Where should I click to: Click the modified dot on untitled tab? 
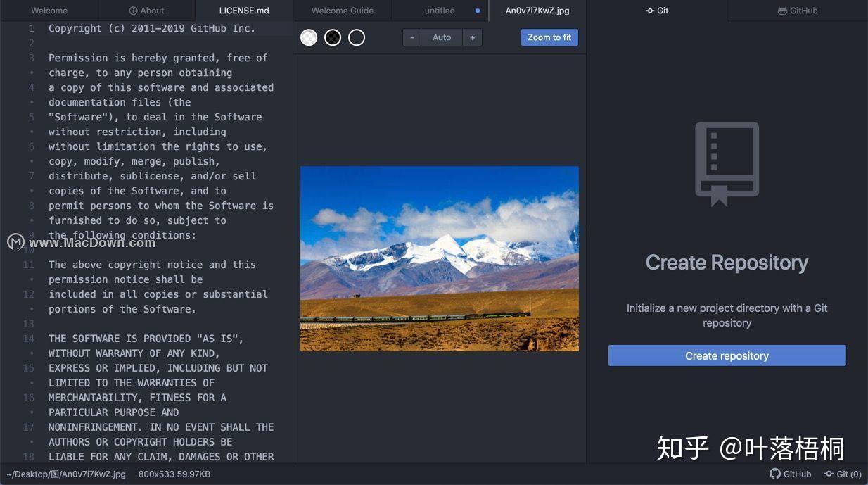(478, 11)
